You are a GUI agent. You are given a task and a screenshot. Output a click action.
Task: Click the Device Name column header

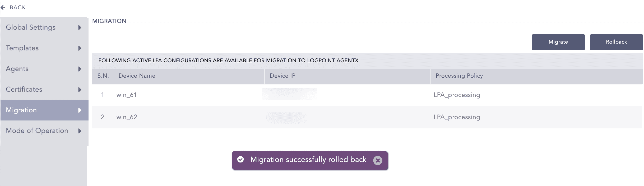click(x=137, y=76)
